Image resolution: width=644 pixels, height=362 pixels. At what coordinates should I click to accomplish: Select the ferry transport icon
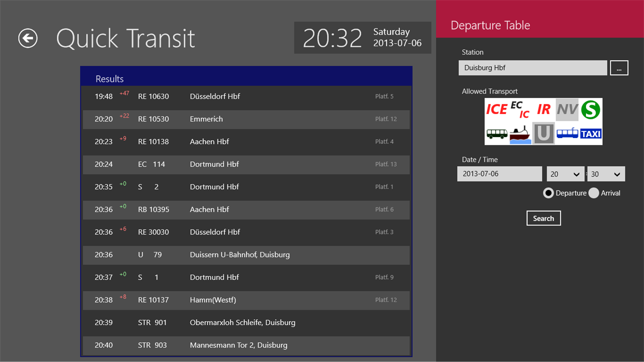pyautogui.click(x=519, y=133)
